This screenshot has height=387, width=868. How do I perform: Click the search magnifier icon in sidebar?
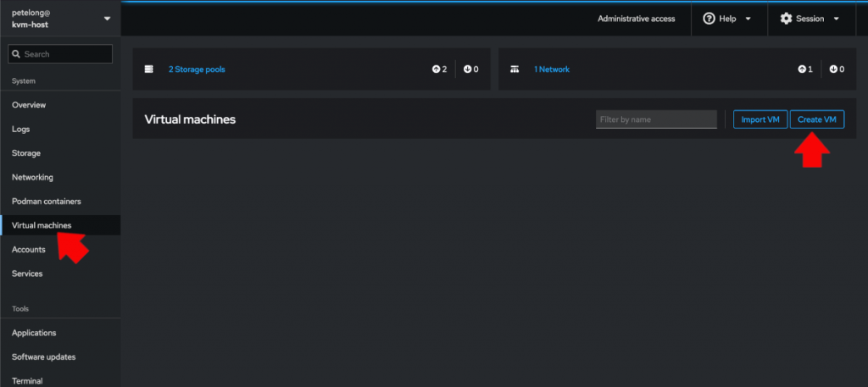click(16, 54)
